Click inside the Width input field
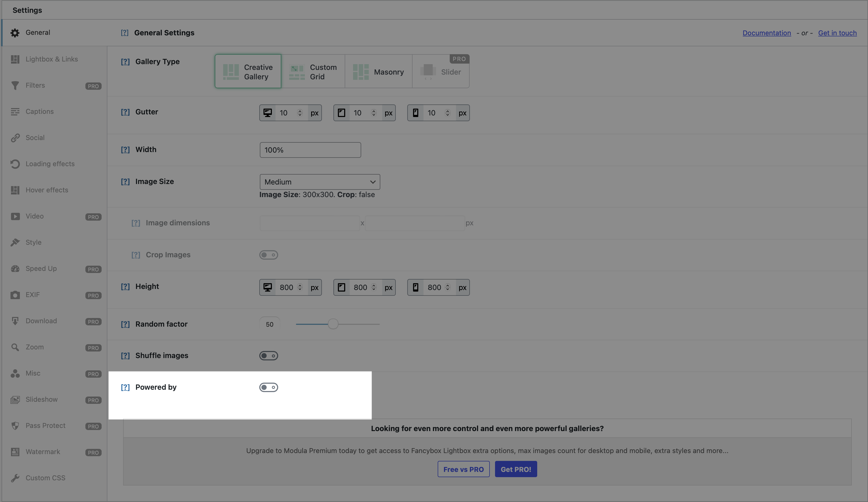 click(x=310, y=150)
